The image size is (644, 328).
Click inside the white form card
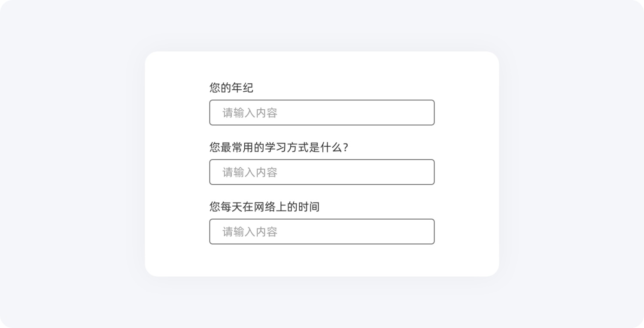click(322, 262)
